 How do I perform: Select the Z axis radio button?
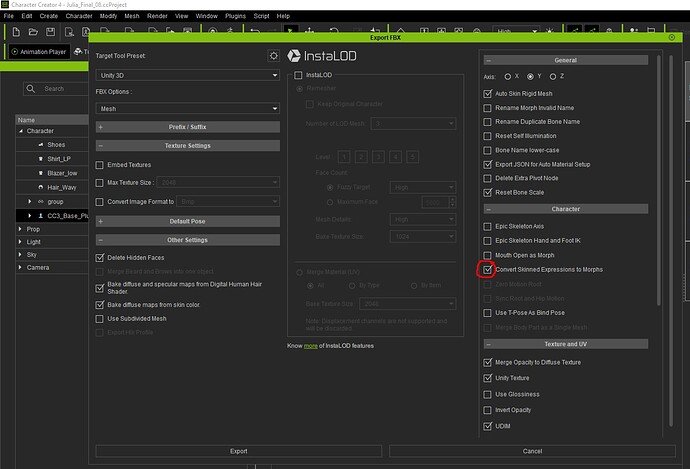click(x=553, y=77)
